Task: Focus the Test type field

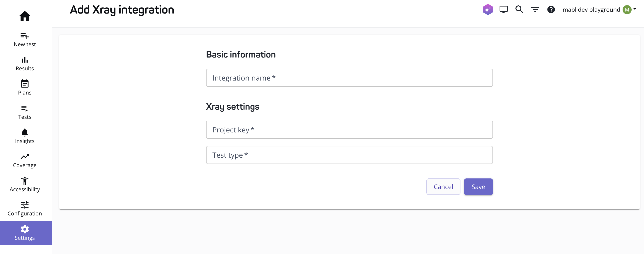Action: 349,155
